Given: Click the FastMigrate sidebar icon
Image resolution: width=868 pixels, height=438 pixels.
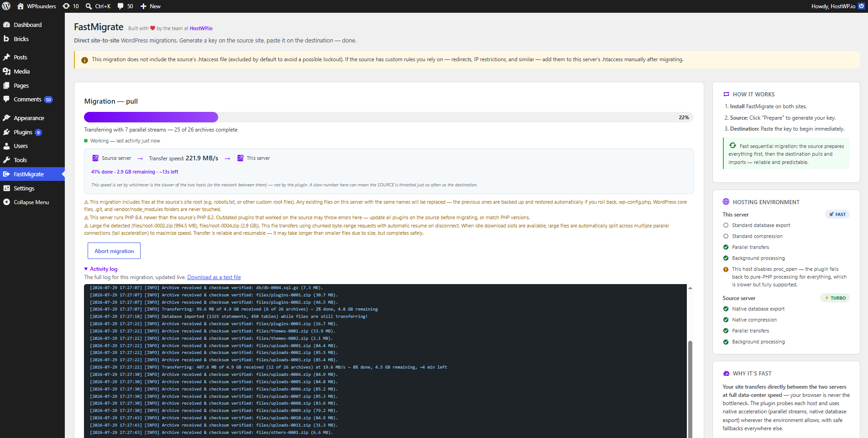Looking at the screenshot, I should 6,174.
